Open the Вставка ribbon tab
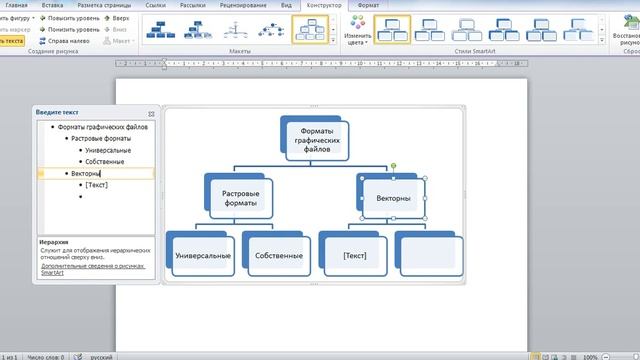The height and width of the screenshot is (360, 640). [x=52, y=5]
